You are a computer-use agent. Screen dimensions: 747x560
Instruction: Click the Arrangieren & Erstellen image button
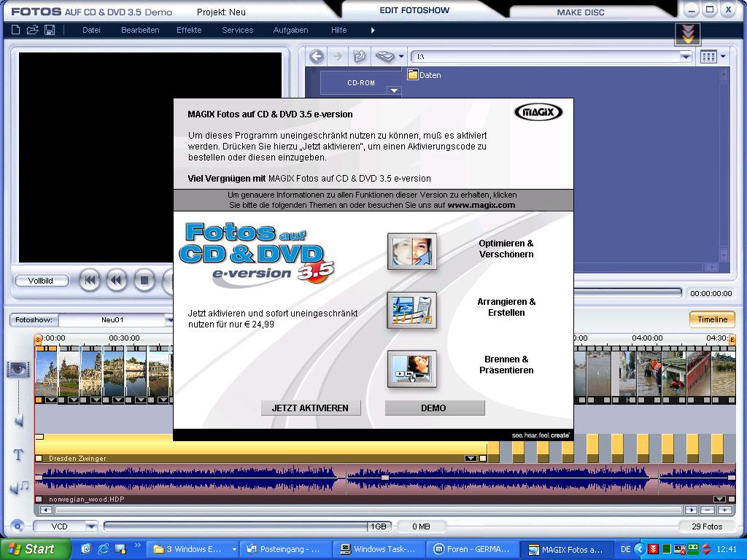(x=412, y=311)
